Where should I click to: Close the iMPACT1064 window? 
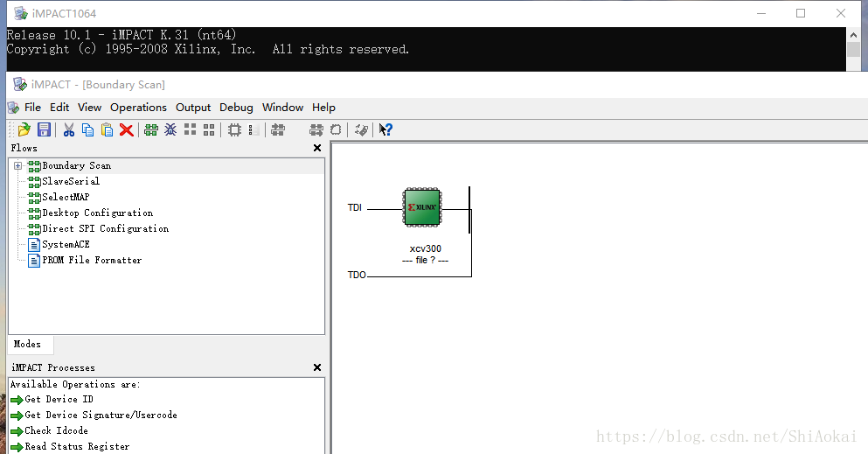[841, 13]
